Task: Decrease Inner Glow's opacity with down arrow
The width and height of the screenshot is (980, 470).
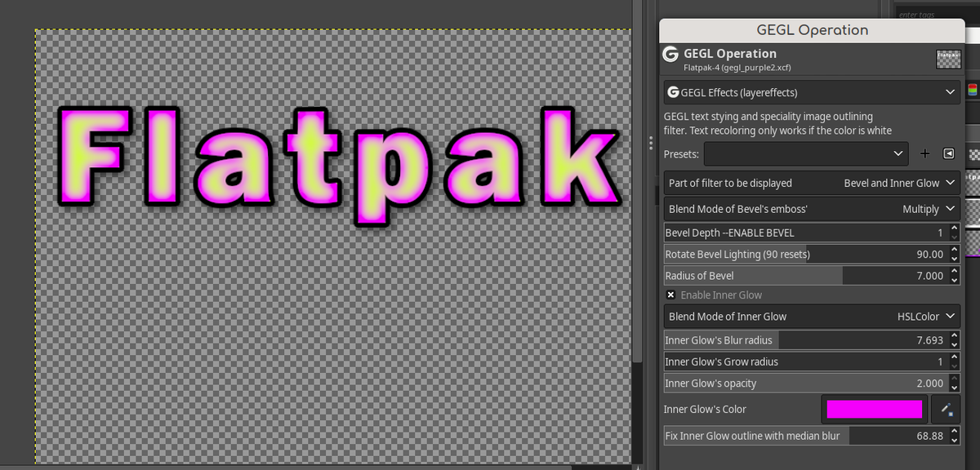Action: point(954,388)
